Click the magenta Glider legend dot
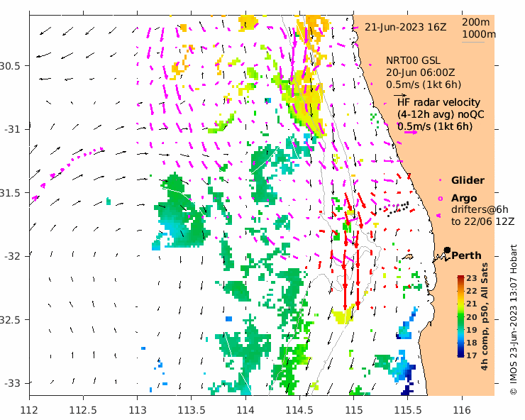Image resolution: width=525 pixels, height=420 pixels. point(441,180)
